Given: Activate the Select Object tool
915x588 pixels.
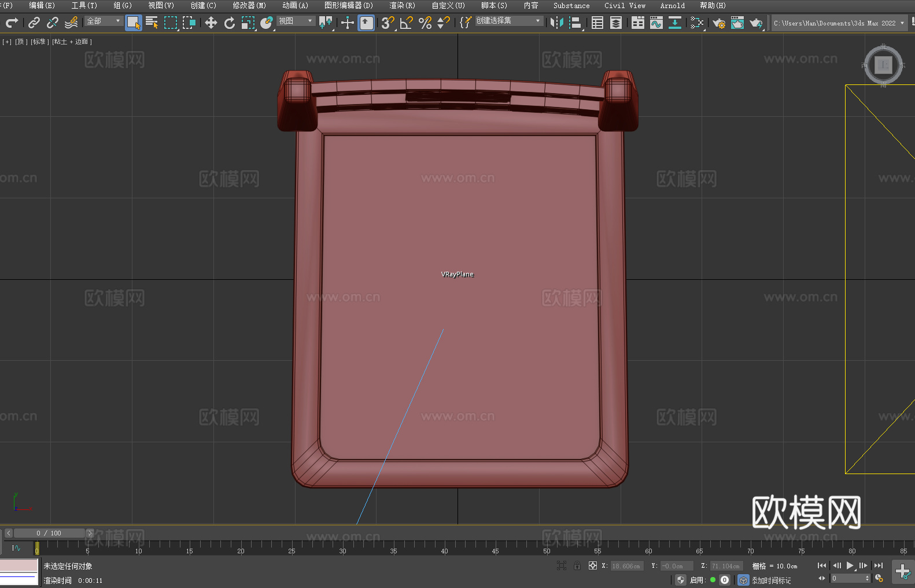Looking at the screenshot, I should 134,23.
